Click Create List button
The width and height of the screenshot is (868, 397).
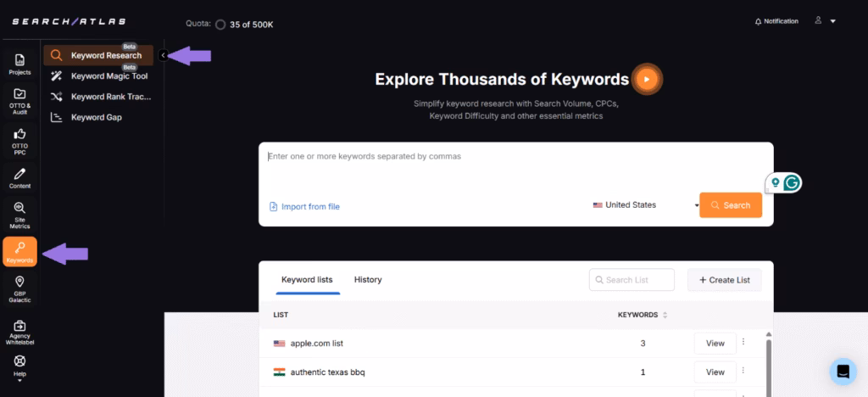[725, 280]
